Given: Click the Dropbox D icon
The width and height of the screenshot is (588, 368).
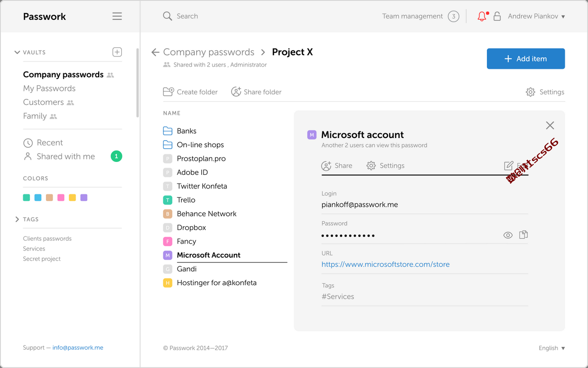Looking at the screenshot, I should pyautogui.click(x=168, y=227).
